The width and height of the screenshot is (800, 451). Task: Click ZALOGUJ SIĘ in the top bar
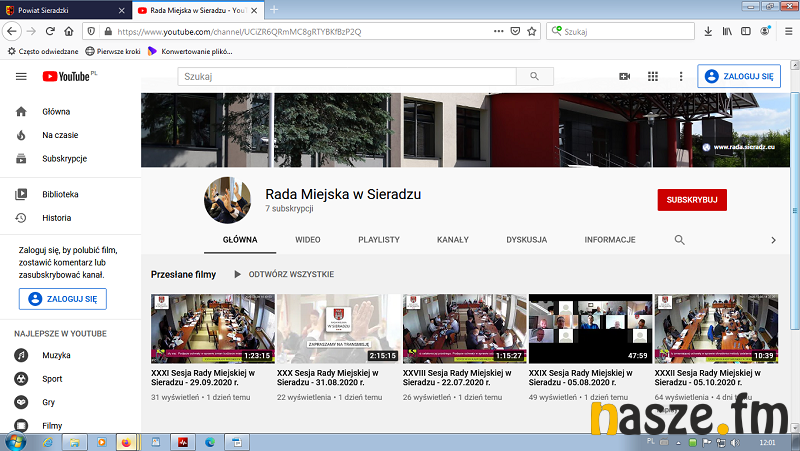pyautogui.click(x=739, y=76)
